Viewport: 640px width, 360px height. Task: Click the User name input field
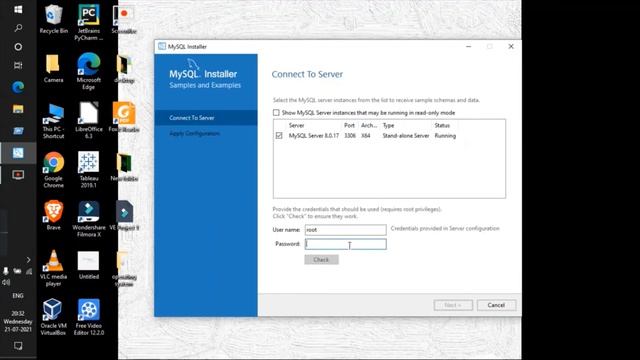coord(345,230)
